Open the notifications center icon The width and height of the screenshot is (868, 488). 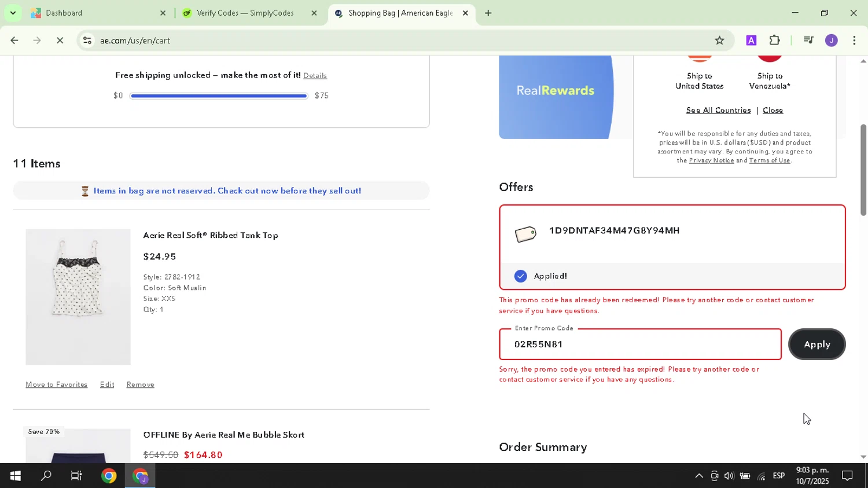tap(847, 476)
